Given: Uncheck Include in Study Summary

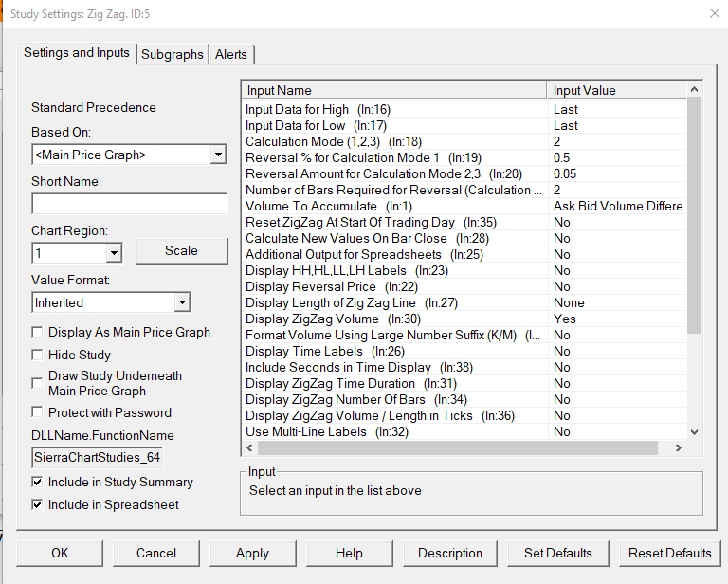Looking at the screenshot, I should tap(38, 483).
